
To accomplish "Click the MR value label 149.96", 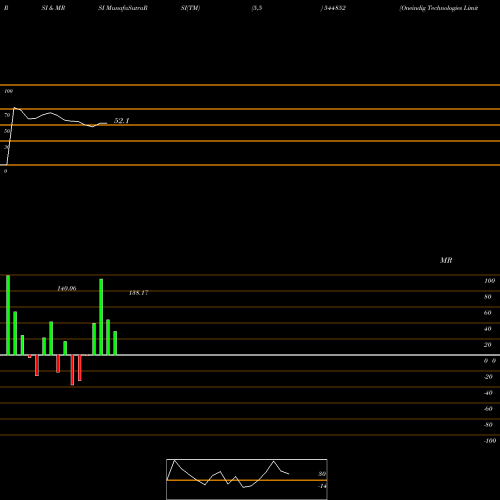I will pyautogui.click(x=67, y=288).
